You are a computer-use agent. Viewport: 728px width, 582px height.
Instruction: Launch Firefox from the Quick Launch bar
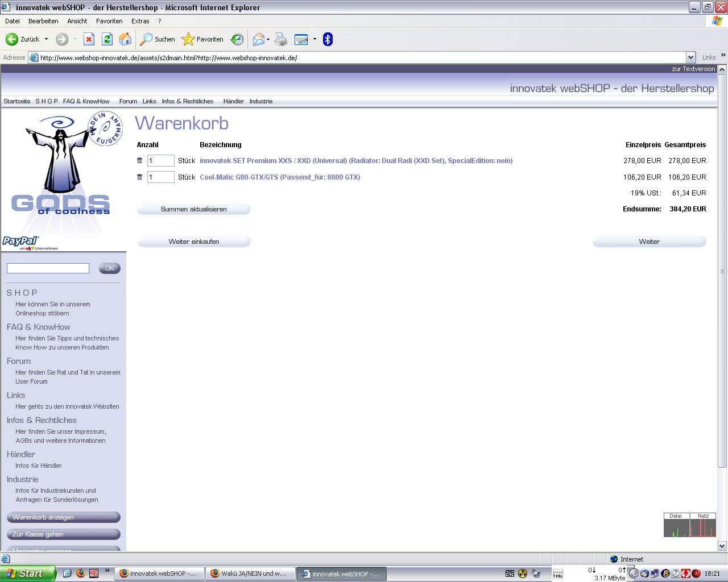[x=81, y=573]
